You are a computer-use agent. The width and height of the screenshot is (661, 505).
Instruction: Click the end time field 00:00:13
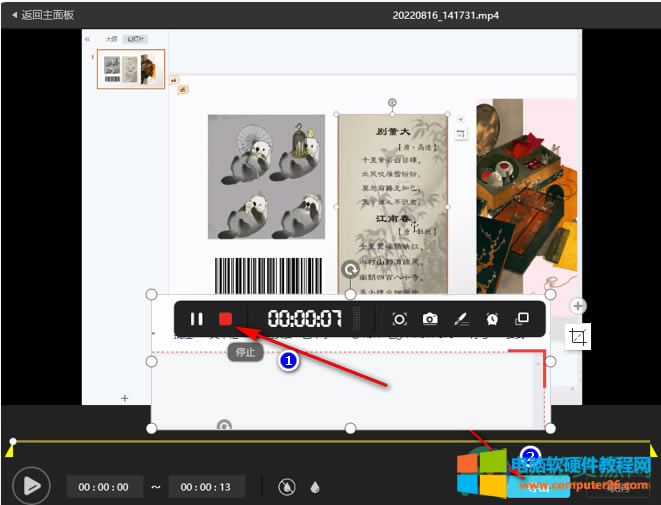206,487
